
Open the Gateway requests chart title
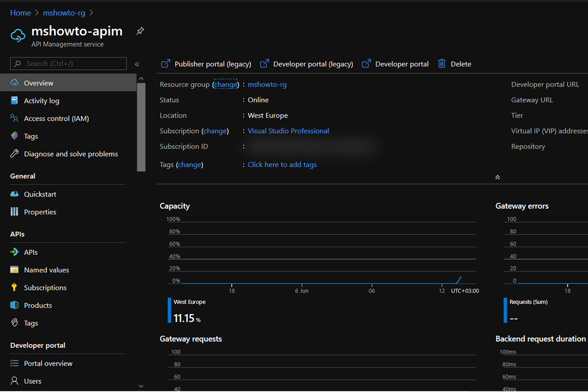(x=191, y=339)
